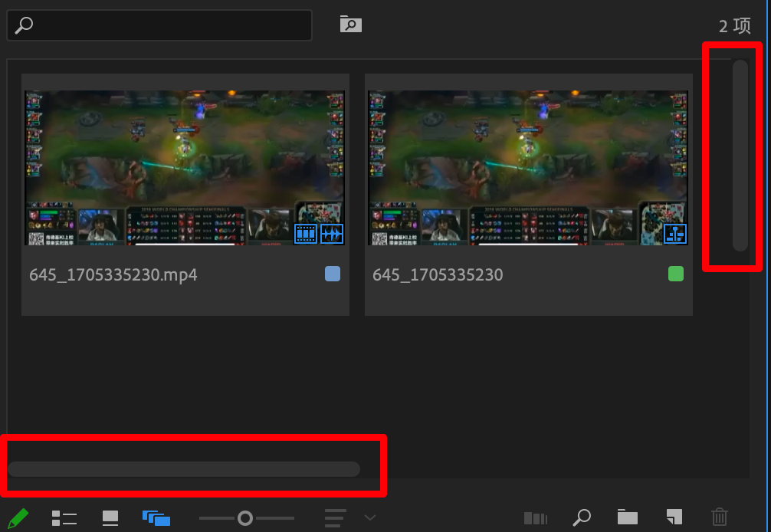This screenshot has width=771, height=532.
Task: Click the vertical scrollbar of the project panel
Action: [x=740, y=156]
